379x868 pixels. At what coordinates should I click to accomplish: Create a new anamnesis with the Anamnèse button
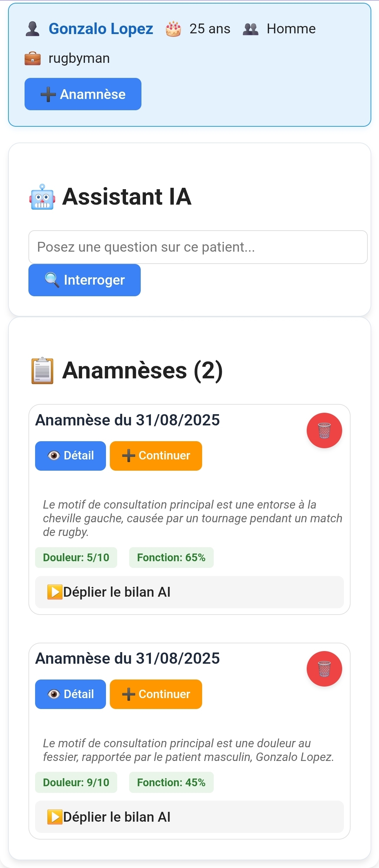point(83,94)
